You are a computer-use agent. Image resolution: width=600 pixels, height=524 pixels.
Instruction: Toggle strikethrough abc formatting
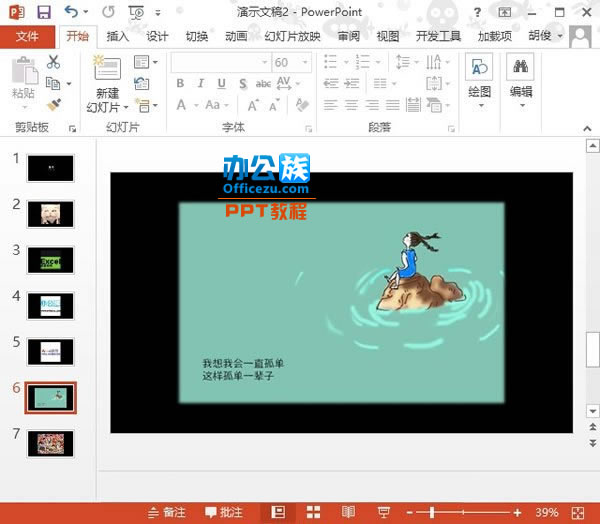263,83
